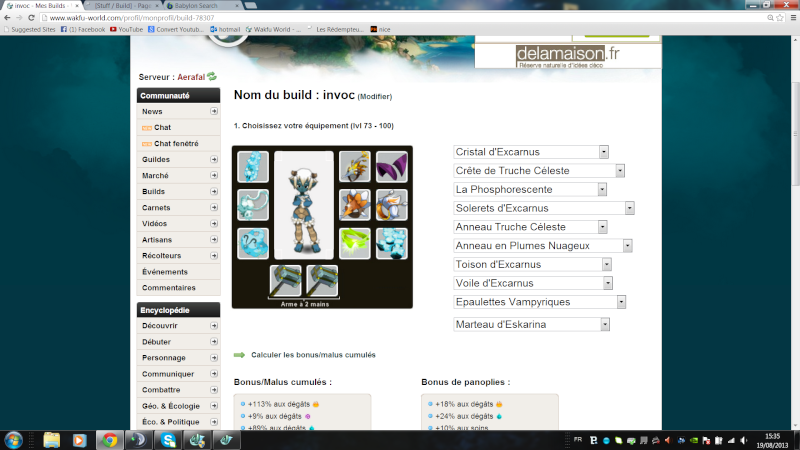Screen dimensions: 800x450
Task: Select the blue round cape equipment slot
Action: 253,243
